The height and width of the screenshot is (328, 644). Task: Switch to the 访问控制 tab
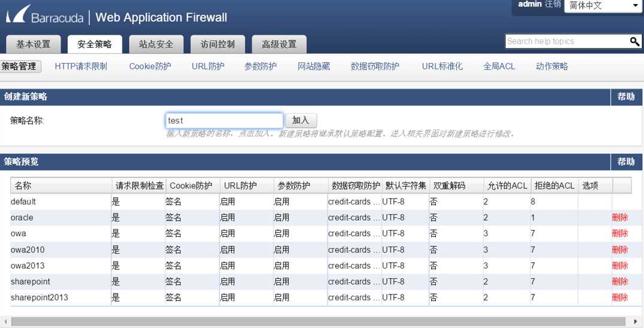coord(218,44)
